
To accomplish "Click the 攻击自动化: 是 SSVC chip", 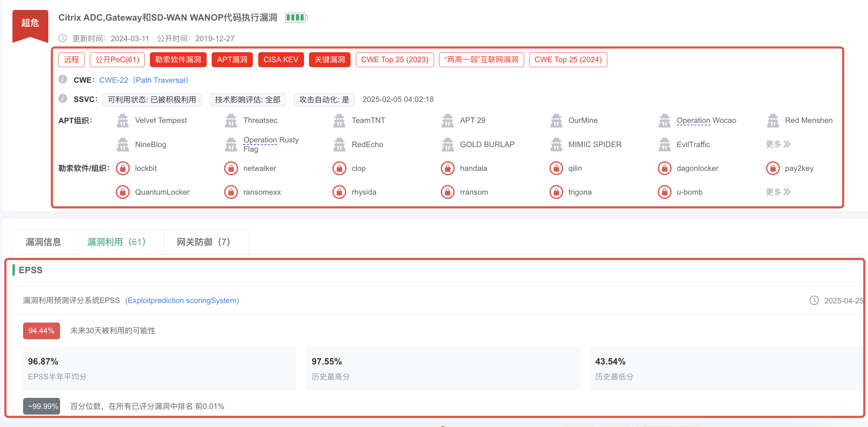I will tap(324, 100).
